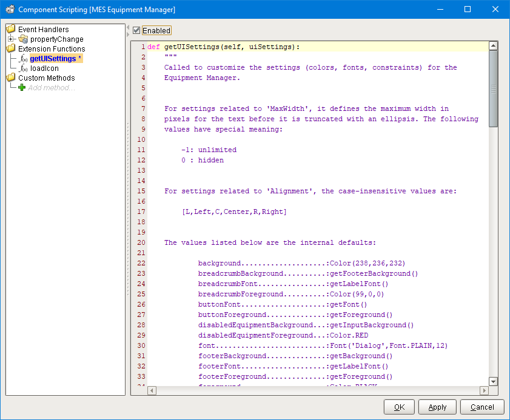This screenshot has width=510, height=420.
Task: Click the Component Scripting title bar icon
Action: (10, 10)
